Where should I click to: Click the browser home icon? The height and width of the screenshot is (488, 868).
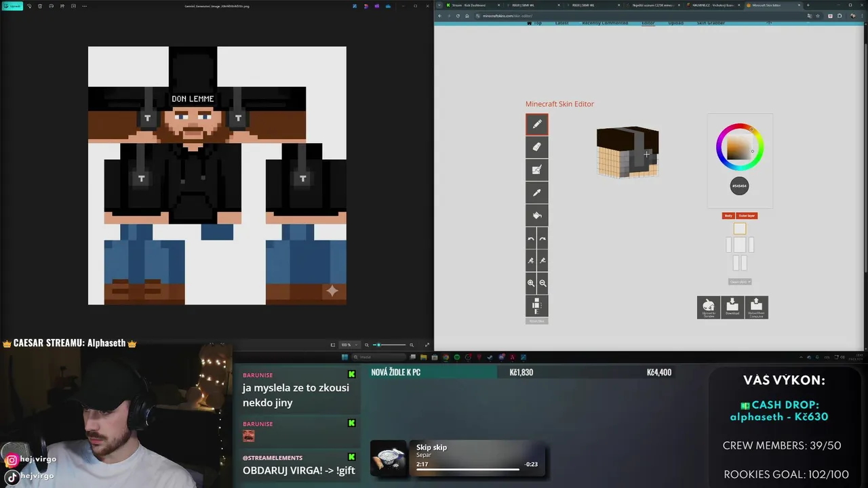pyautogui.click(x=467, y=16)
